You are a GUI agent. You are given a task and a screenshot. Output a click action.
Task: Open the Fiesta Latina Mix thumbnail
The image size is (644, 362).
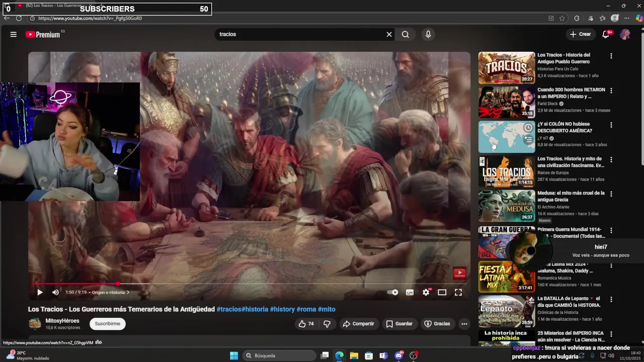click(507, 277)
